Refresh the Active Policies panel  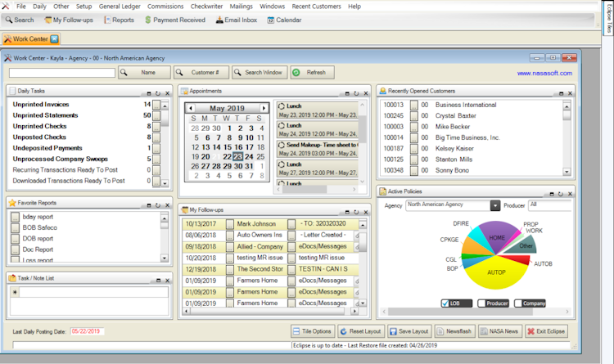[x=560, y=194]
